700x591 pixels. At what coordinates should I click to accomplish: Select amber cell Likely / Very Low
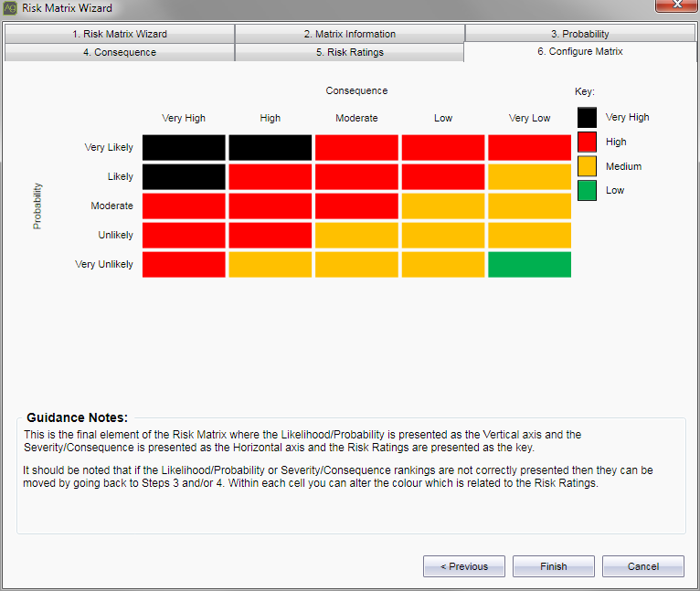pos(529,177)
